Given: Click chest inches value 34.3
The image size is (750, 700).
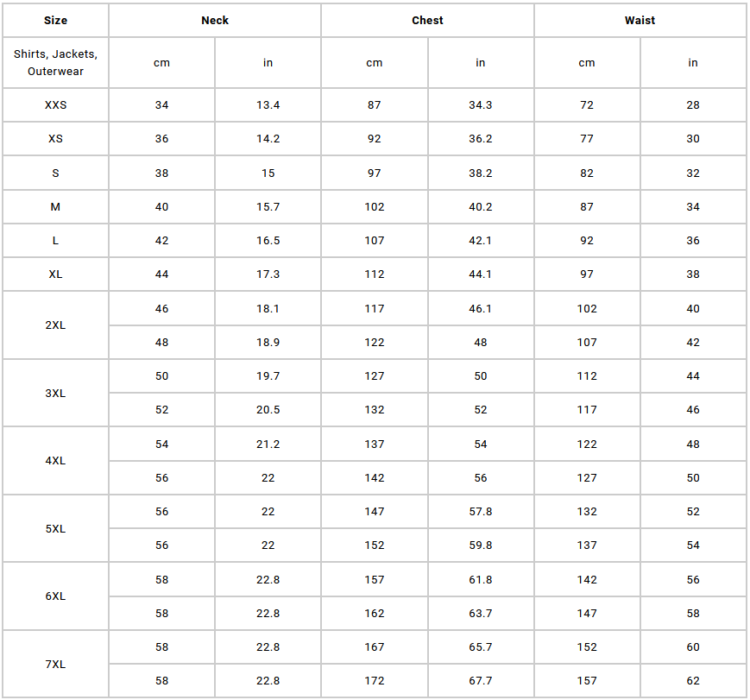Looking at the screenshot, I should coord(480,104).
